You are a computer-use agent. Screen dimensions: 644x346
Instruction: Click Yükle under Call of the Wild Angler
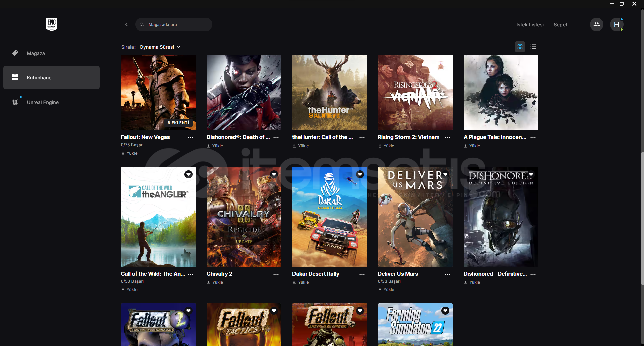pos(129,290)
